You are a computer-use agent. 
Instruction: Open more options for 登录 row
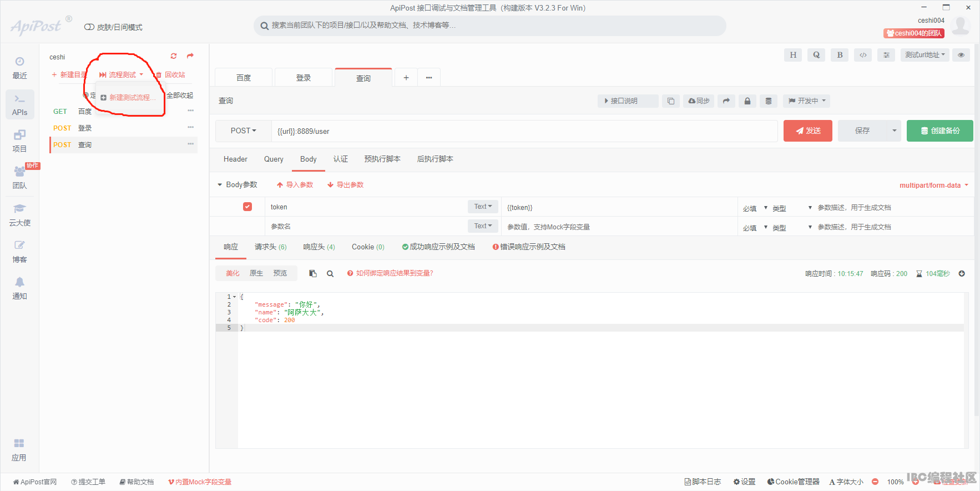click(x=190, y=127)
